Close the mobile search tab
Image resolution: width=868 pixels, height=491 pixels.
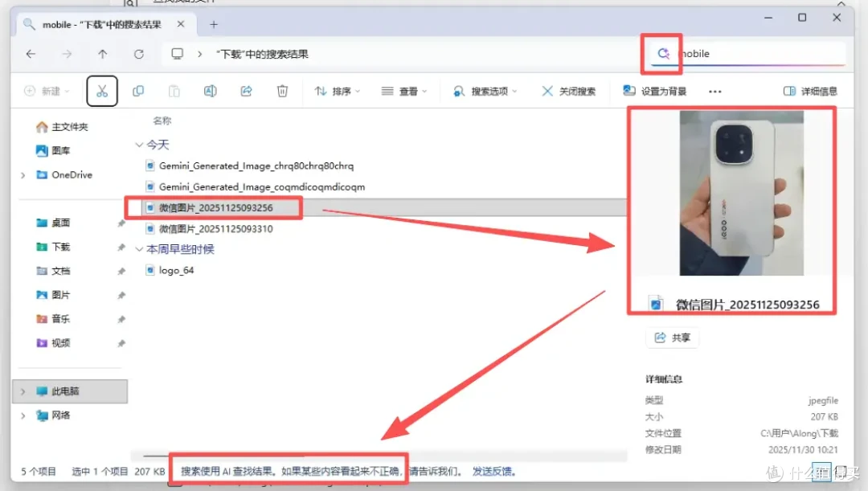pos(181,24)
